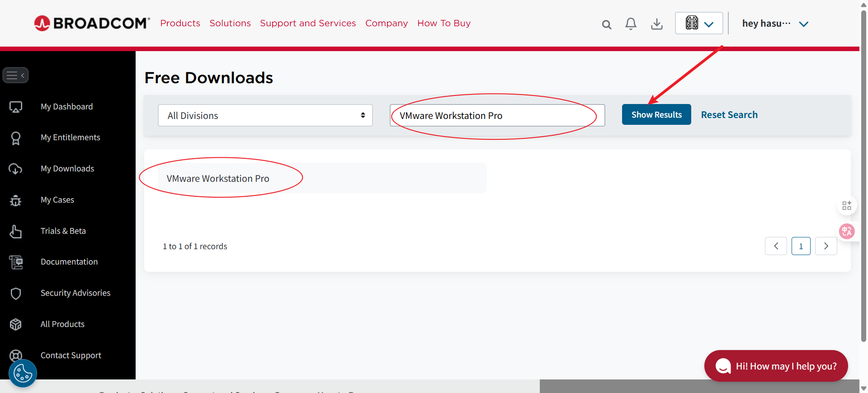This screenshot has height=393, width=868.
Task: Open Contact Support page
Action: point(71,355)
